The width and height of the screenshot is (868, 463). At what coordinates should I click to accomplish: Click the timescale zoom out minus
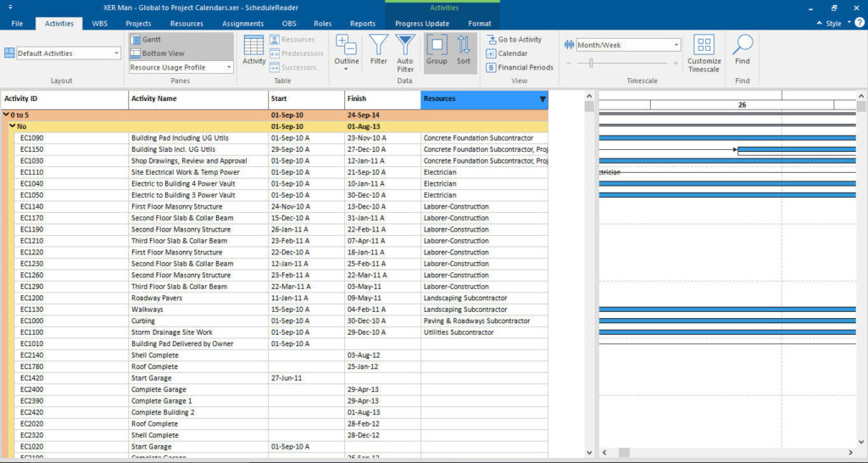coord(569,64)
